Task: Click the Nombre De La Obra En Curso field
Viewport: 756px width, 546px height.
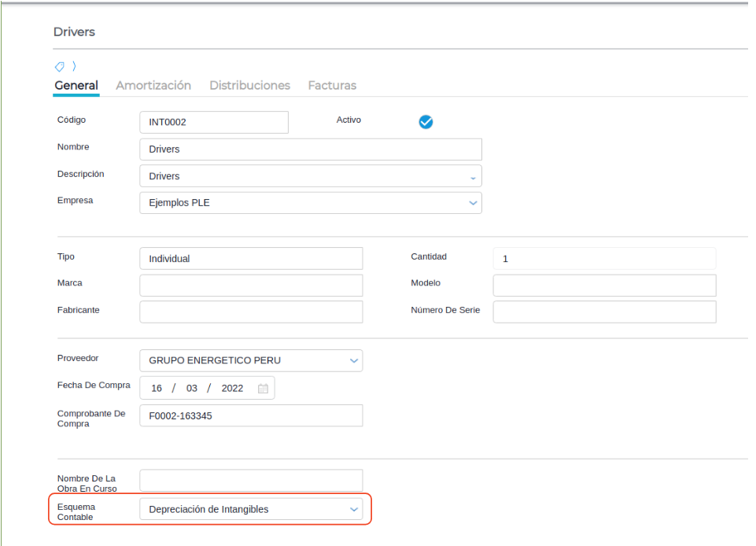Action: 251,481
